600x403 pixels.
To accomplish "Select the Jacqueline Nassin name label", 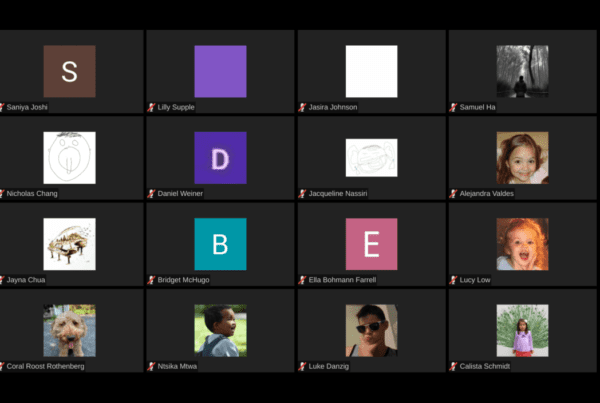I will pos(339,194).
